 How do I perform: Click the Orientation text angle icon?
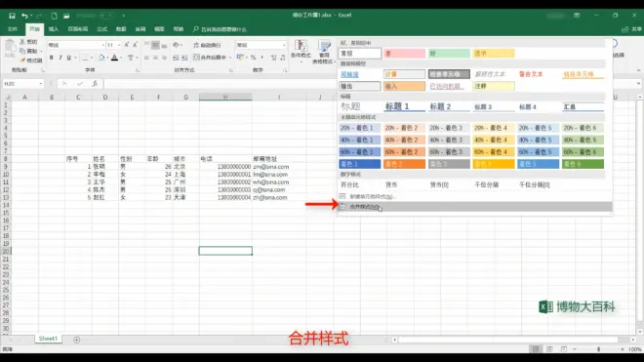click(177, 45)
